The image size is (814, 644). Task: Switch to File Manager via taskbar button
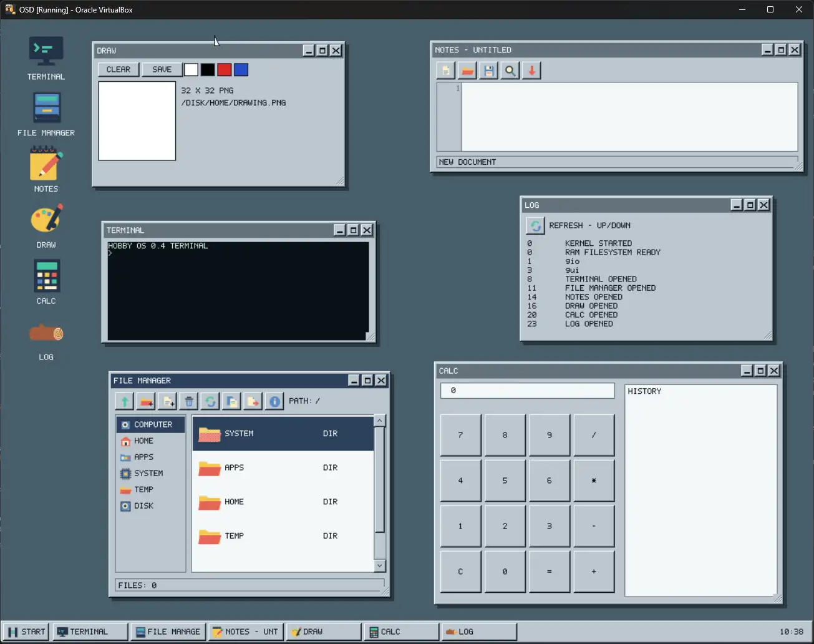168,632
